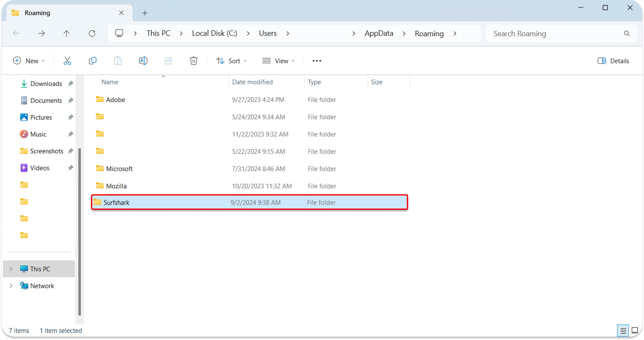Switch to large thumbnails view in status bar
644x340 pixels.
635,330
